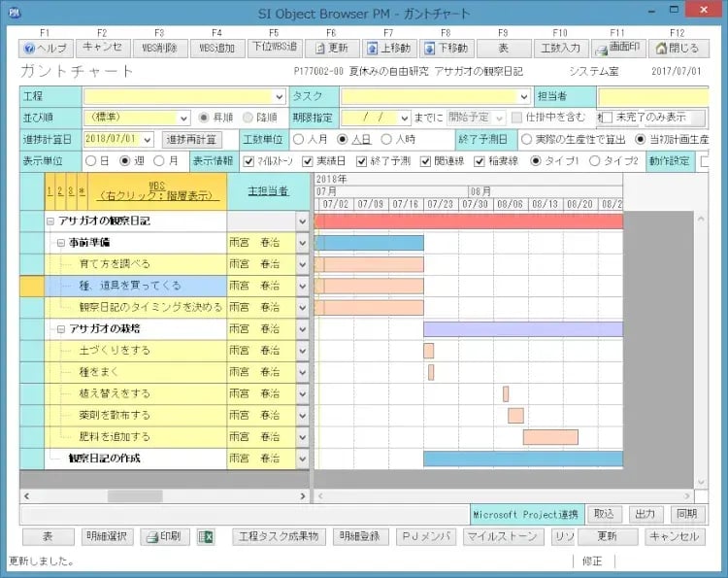Viewport: 728px width, 578px height.
Task: Click the ヘルプ help icon button
Action: point(46,47)
